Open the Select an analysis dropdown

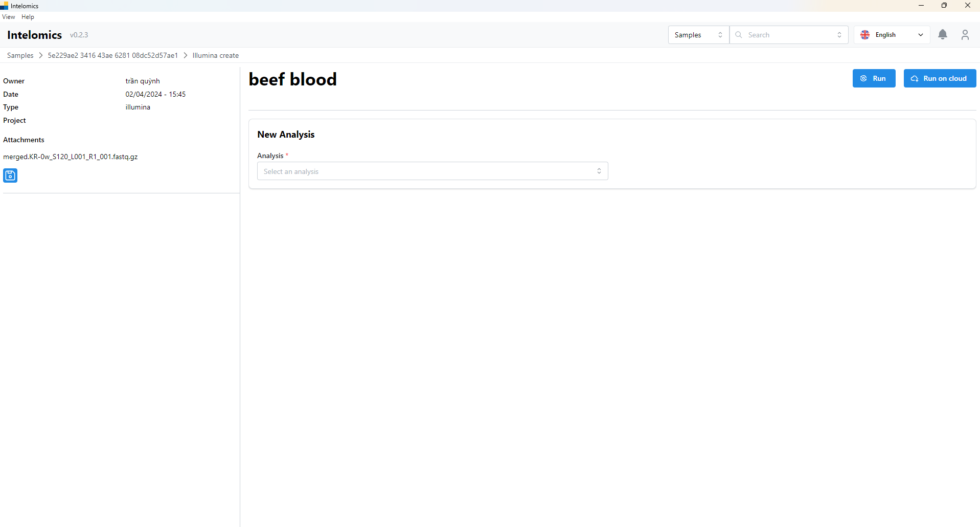pyautogui.click(x=432, y=171)
